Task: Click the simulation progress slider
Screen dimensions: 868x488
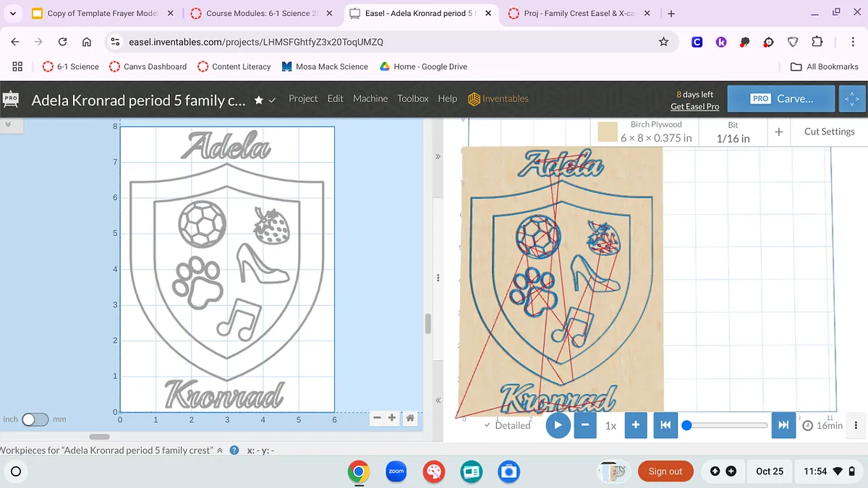Action: click(726, 425)
